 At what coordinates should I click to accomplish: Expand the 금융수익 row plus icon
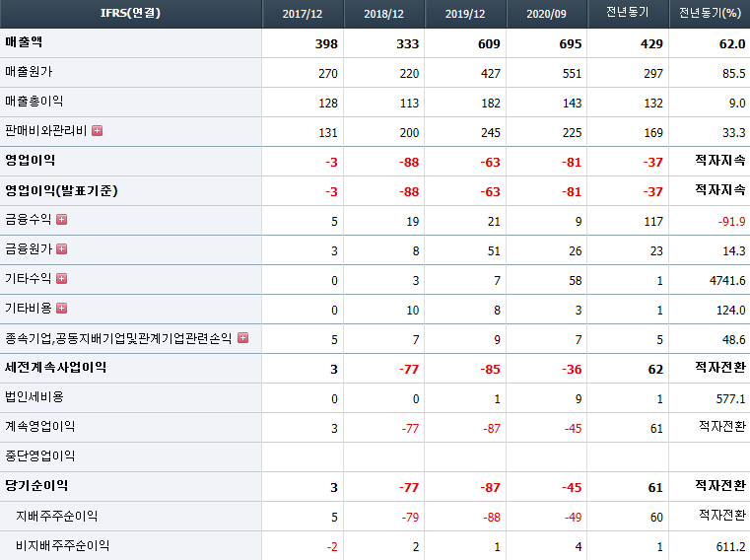pos(62,219)
